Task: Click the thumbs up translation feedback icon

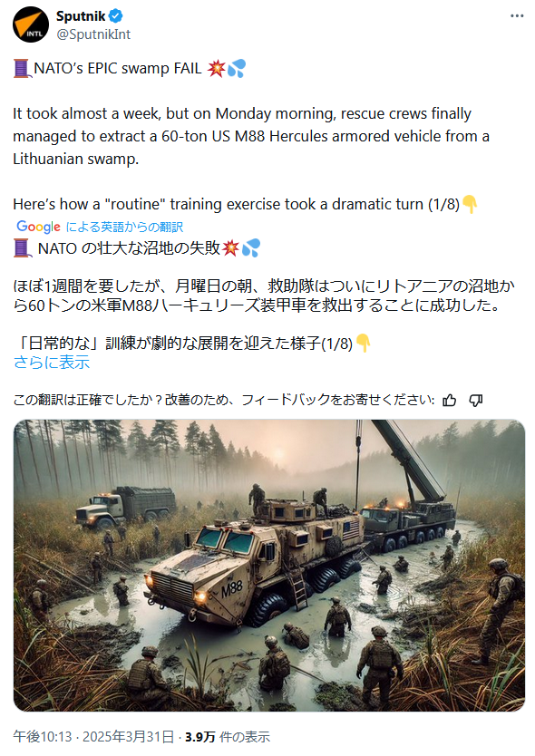Action: [449, 400]
